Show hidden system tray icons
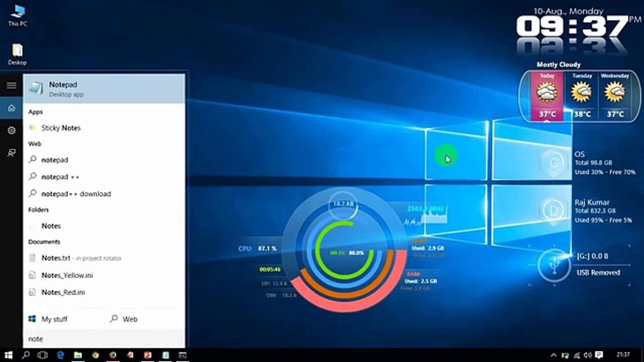Image resolution: width=644 pixels, height=362 pixels. pyautogui.click(x=554, y=355)
